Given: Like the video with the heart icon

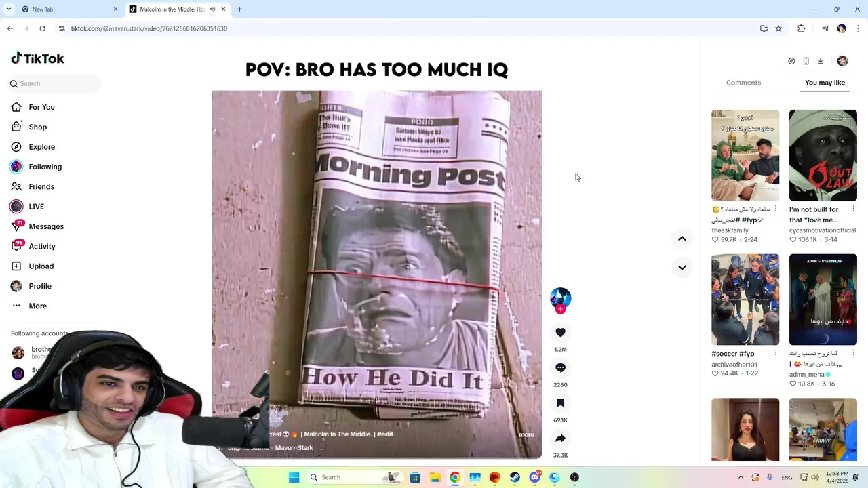Looking at the screenshot, I should [x=560, y=332].
